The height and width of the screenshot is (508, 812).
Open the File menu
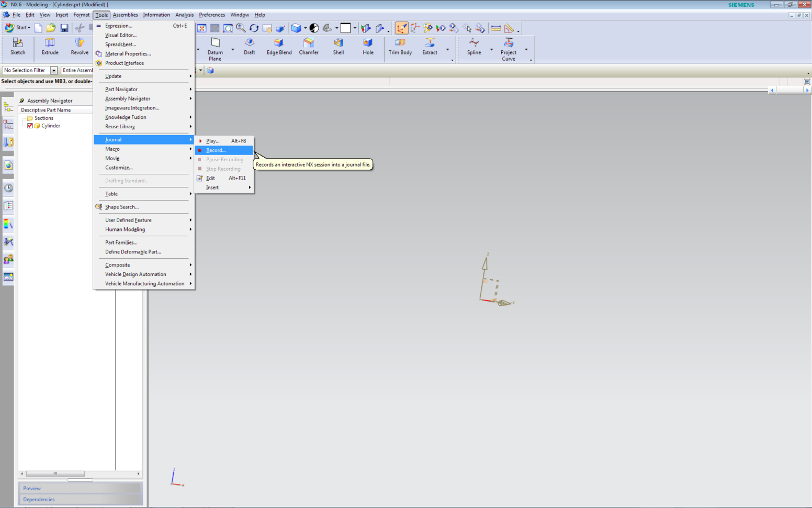pyautogui.click(x=16, y=15)
